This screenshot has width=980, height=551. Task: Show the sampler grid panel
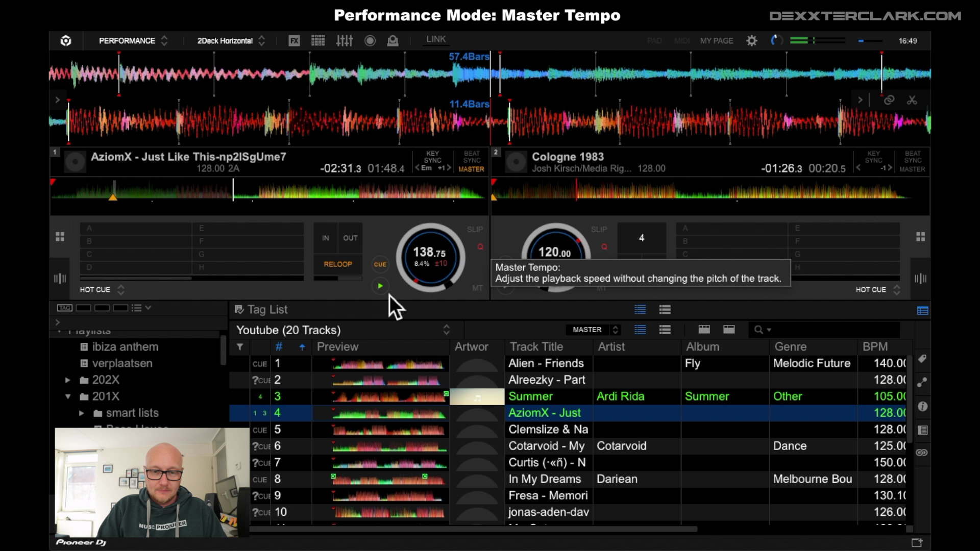pyautogui.click(x=318, y=41)
